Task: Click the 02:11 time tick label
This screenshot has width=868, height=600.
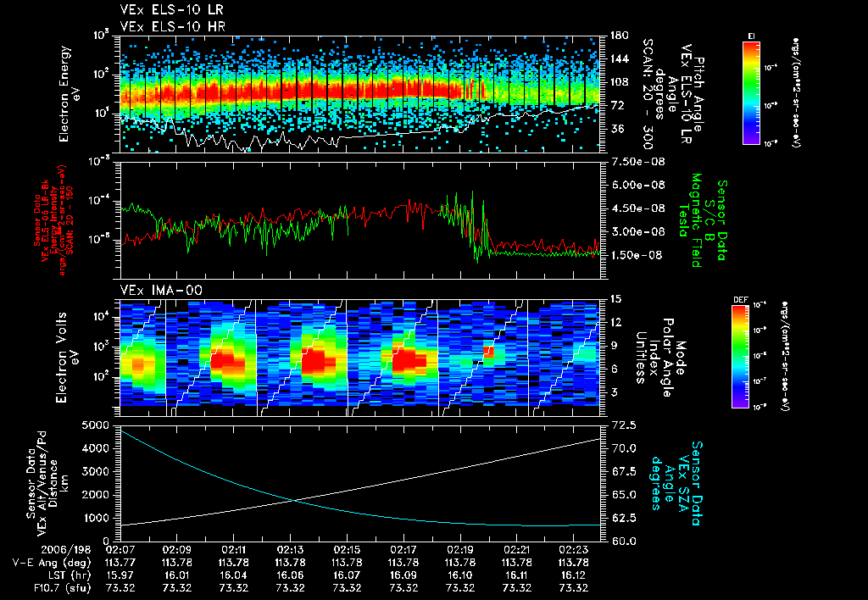Action: click(234, 550)
